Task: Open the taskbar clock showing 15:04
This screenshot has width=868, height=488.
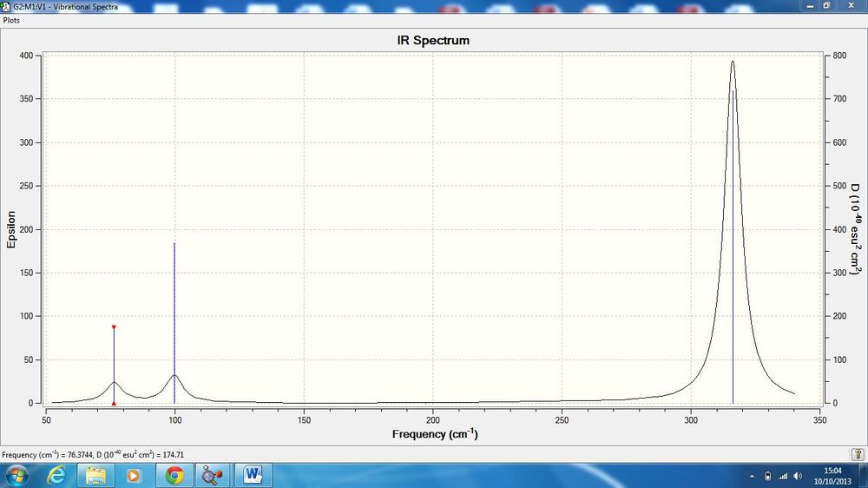Action: 832,476
